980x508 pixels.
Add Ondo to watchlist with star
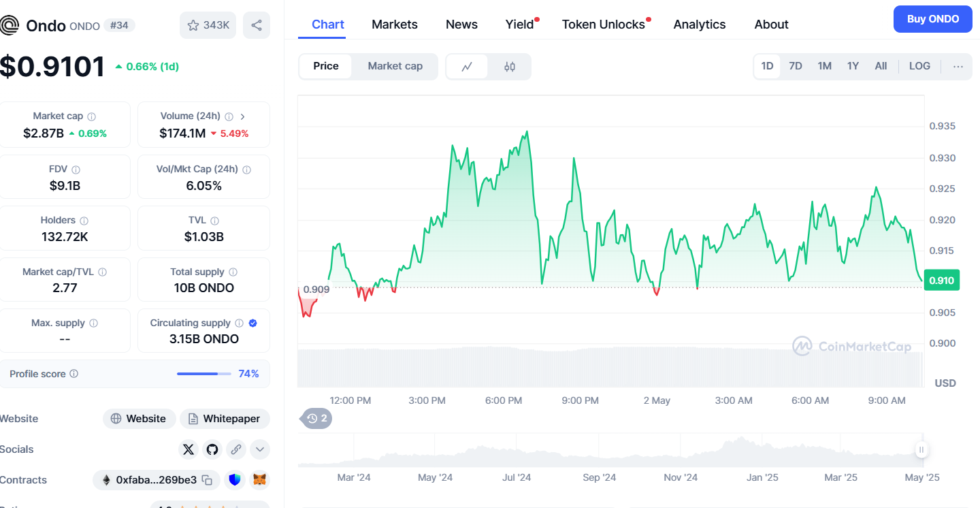point(208,25)
